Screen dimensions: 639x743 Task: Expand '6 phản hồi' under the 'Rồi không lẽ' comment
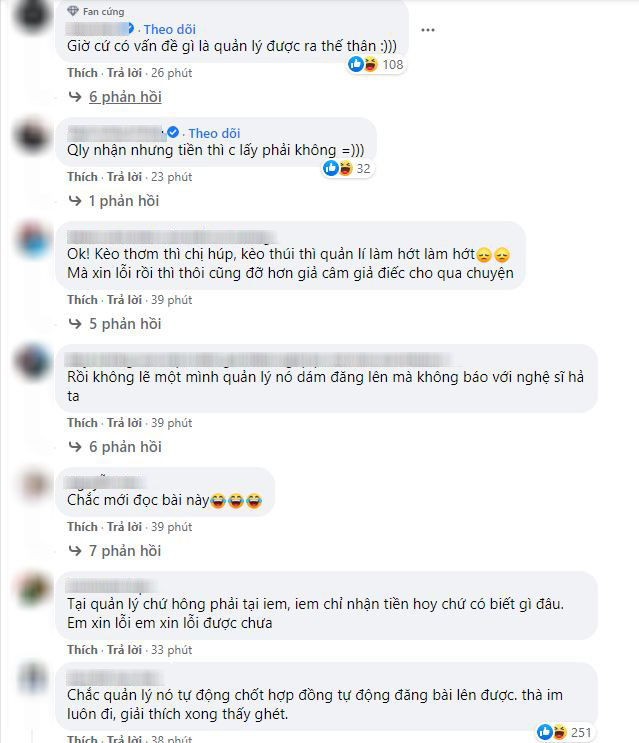[x=125, y=446]
